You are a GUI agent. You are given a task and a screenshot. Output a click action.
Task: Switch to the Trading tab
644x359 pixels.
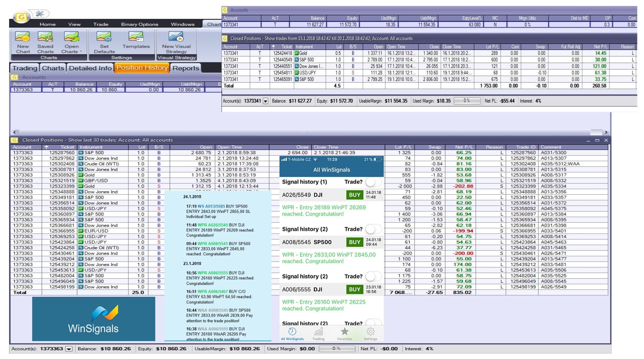coord(24,68)
